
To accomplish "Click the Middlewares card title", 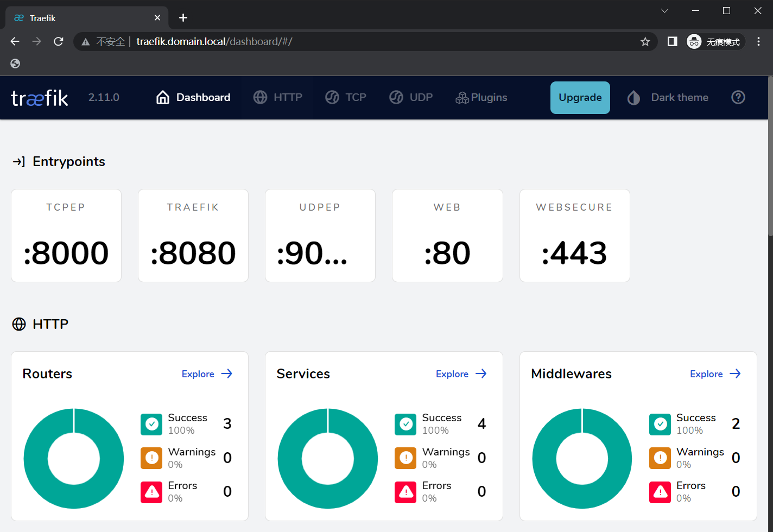I will click(x=571, y=374).
